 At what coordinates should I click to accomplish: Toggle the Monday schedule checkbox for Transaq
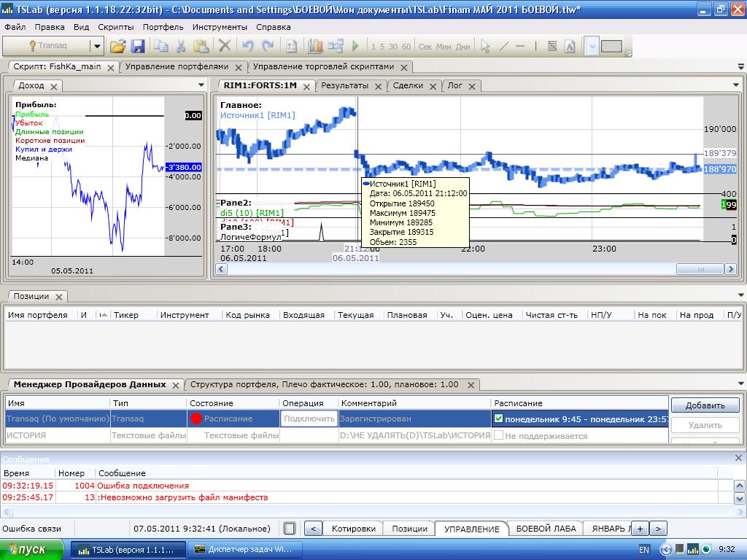(x=498, y=419)
